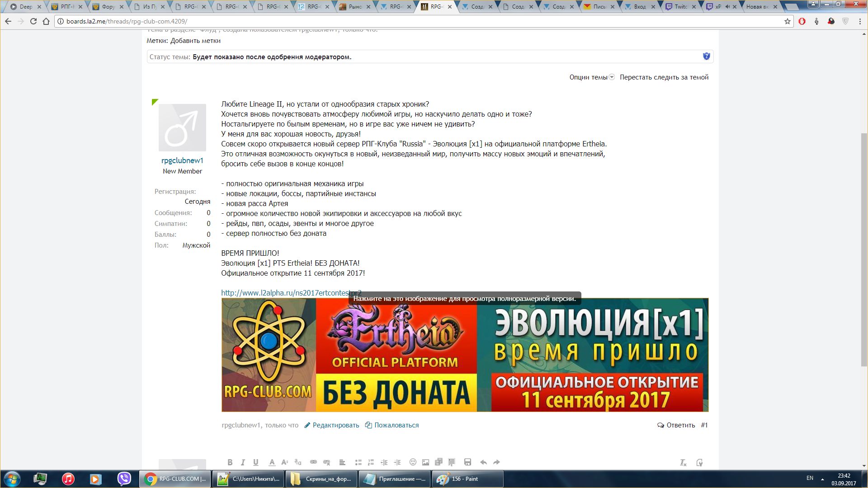Go back using the browser back arrow
Viewport: 868px width, 488px height.
[x=8, y=21]
